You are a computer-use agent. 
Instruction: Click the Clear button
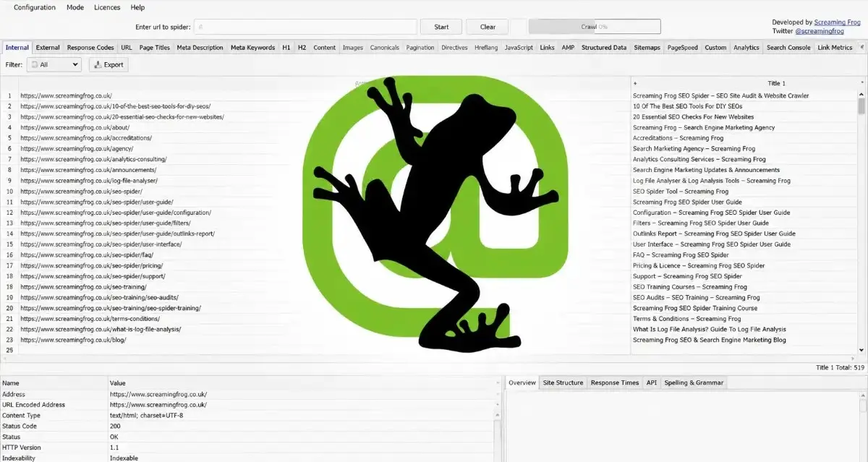pyautogui.click(x=488, y=27)
